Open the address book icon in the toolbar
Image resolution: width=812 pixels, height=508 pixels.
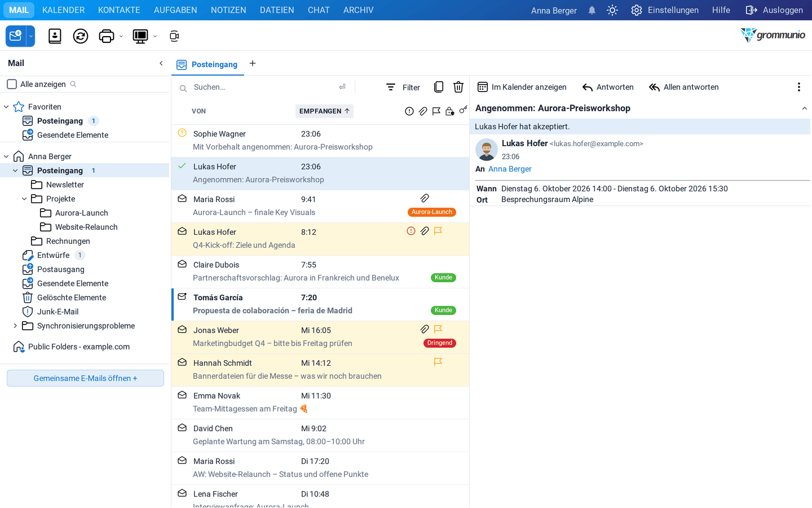55,36
